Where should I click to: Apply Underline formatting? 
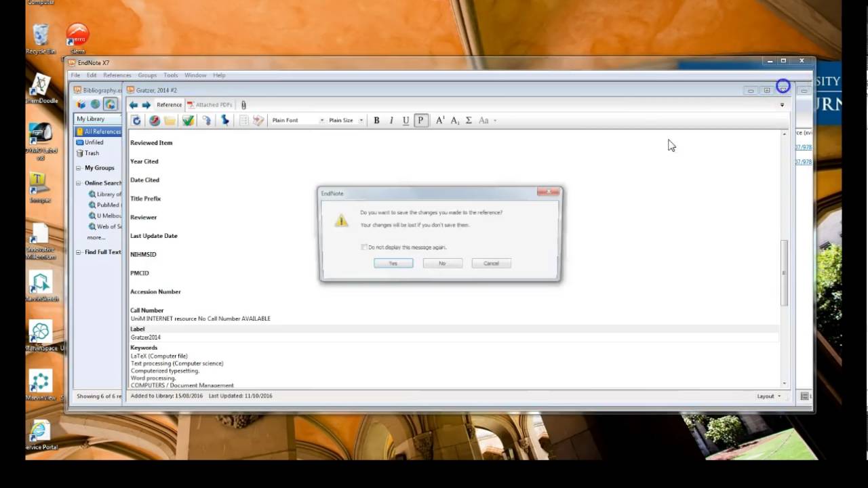pyautogui.click(x=406, y=121)
